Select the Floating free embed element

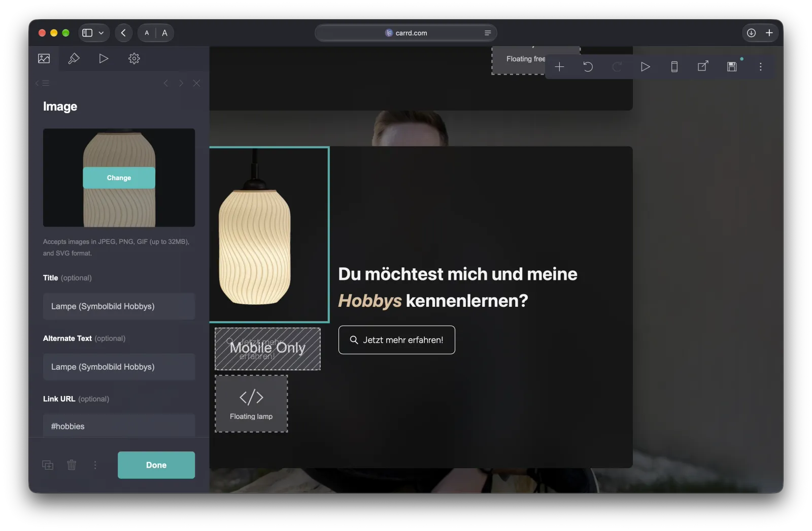(x=519, y=60)
